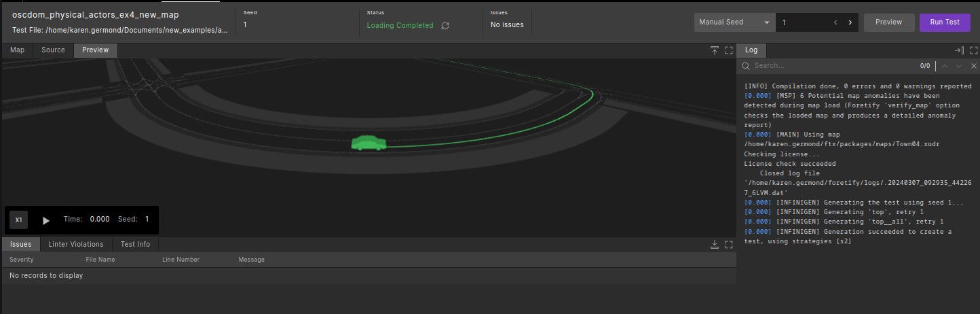This screenshot has height=314, width=980.
Task: Expand the Log panel to fullscreen
Action: (x=974, y=50)
